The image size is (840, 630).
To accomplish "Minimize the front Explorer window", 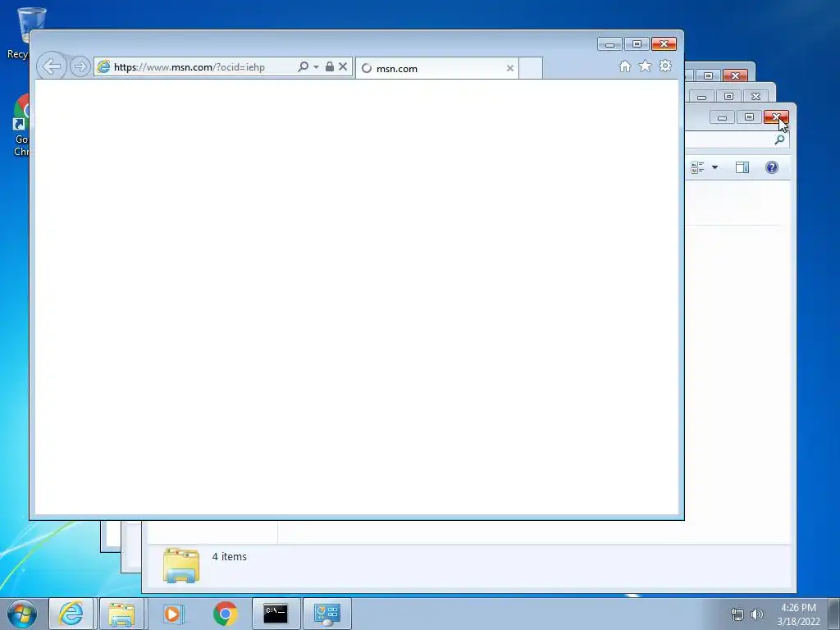I will pyautogui.click(x=722, y=116).
